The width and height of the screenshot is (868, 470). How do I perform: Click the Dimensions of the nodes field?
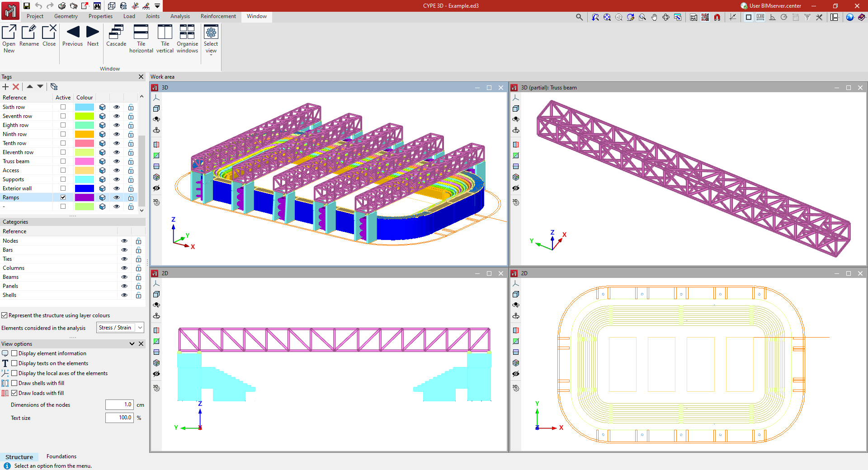point(119,405)
